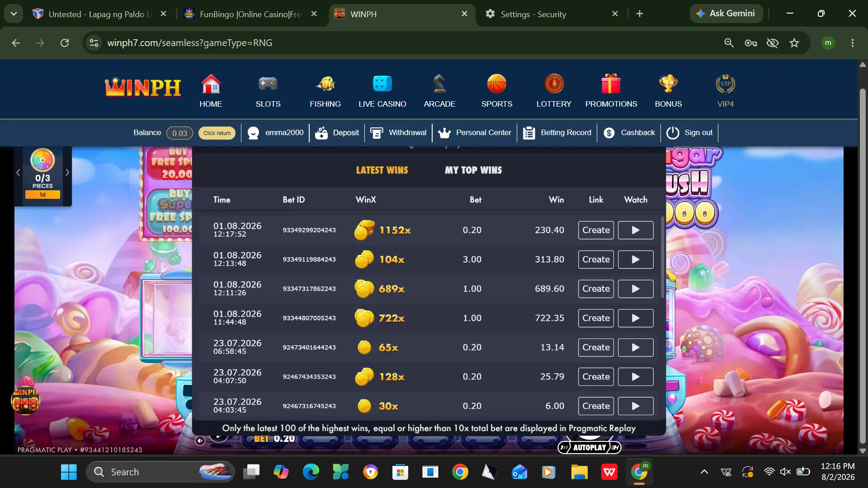This screenshot has height=488, width=868.
Task: Watch replay of the 1152x win
Action: (636, 230)
